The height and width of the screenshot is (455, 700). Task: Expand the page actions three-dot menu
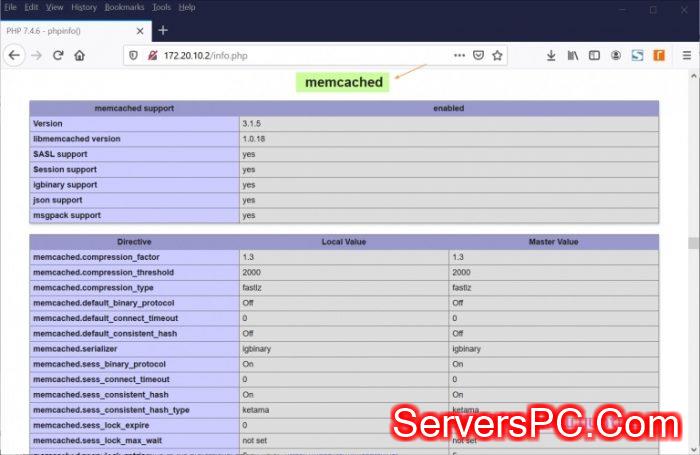pyautogui.click(x=458, y=55)
